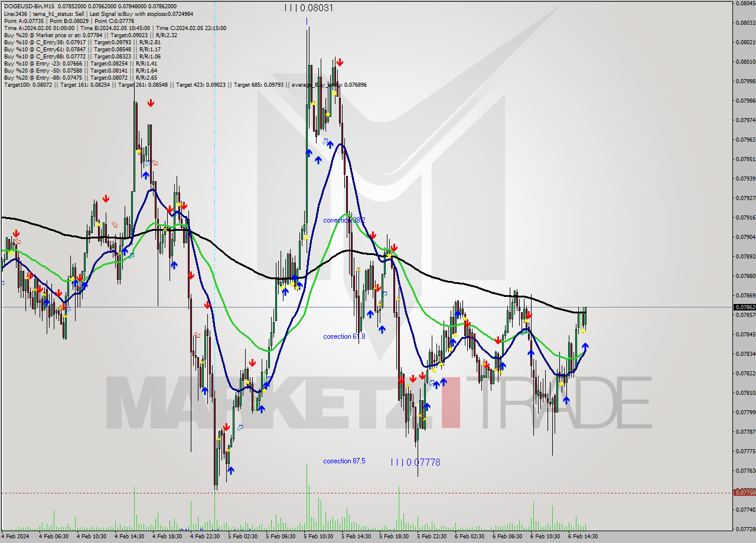Select 'Buy %20 @ Market price' line
Image resolution: width=756 pixels, height=543 pixels.
pyautogui.click(x=90, y=35)
